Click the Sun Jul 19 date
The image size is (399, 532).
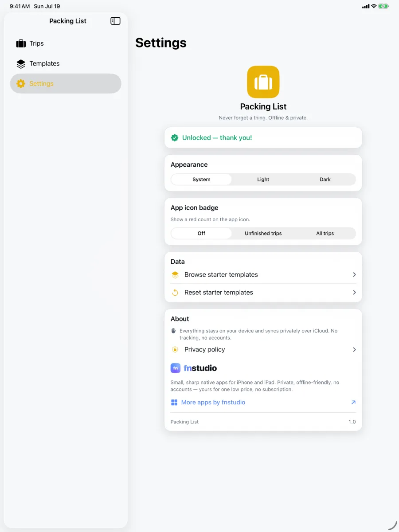(47, 6)
